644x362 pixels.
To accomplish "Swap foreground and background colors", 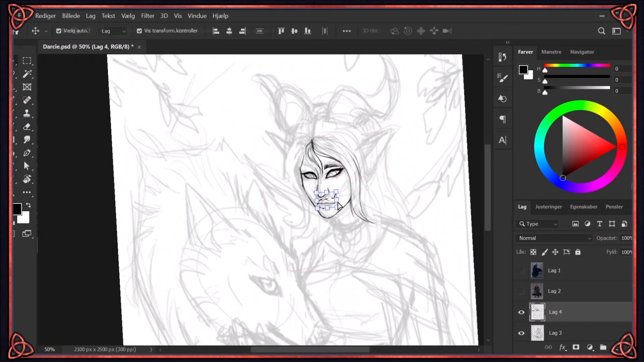I will click(x=29, y=205).
